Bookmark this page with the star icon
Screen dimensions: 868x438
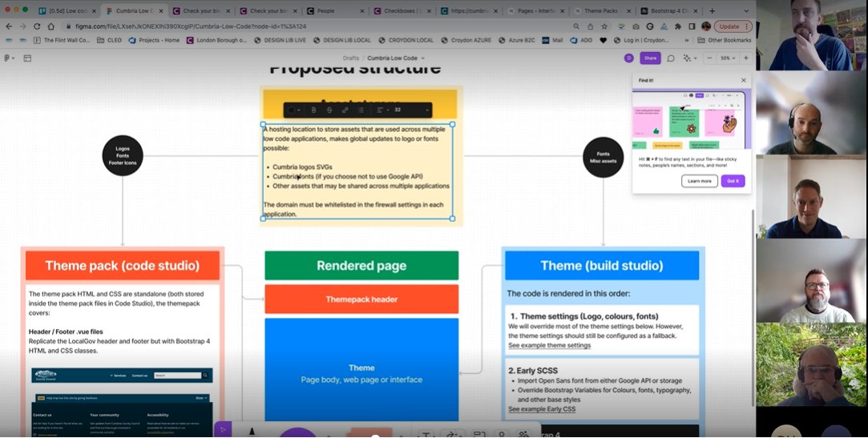click(x=604, y=26)
